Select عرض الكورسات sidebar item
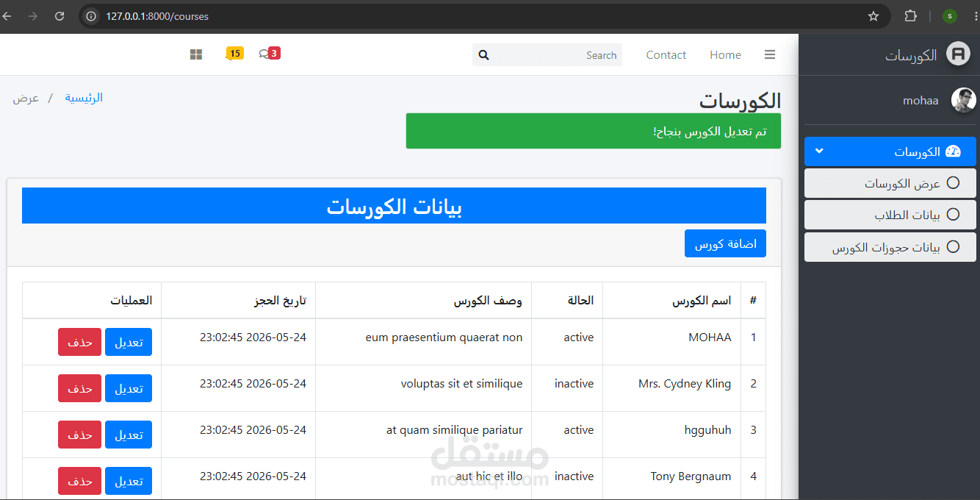This screenshot has width=980, height=500. [890, 183]
